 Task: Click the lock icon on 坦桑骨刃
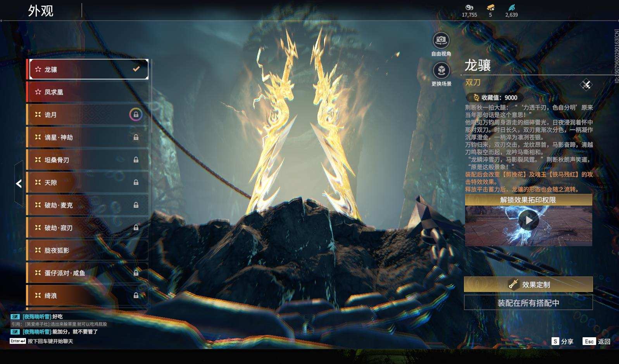click(x=136, y=160)
